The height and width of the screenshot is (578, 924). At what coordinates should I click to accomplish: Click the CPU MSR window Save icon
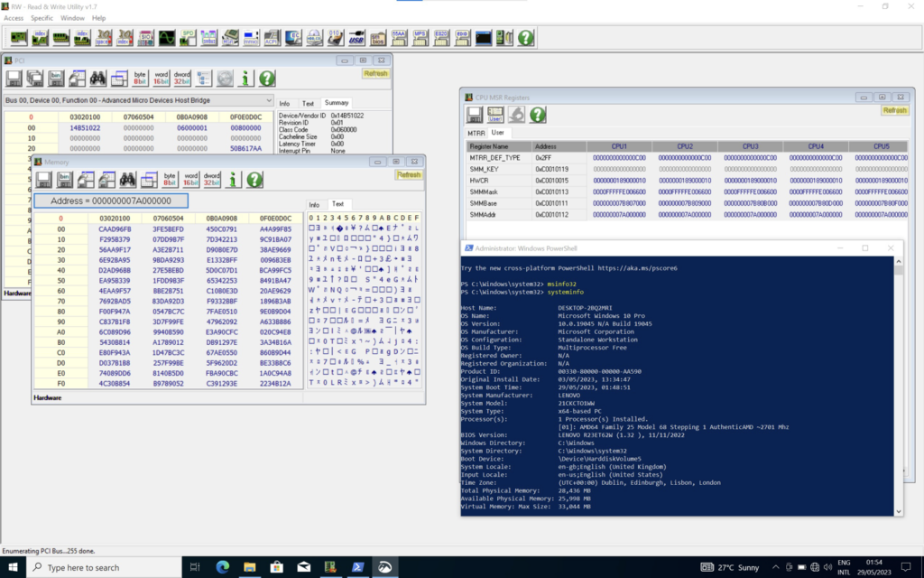click(475, 115)
